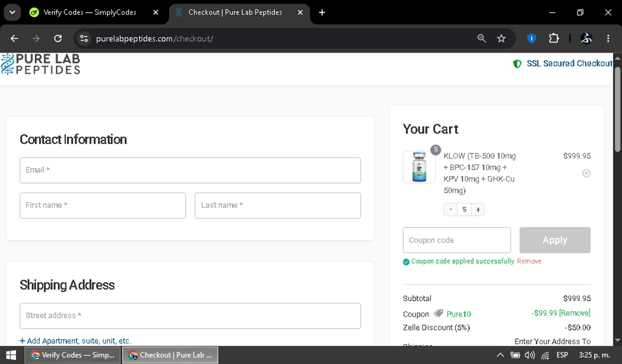622x364 pixels.
Task: Restore down the Chrome window
Action: pos(580,12)
